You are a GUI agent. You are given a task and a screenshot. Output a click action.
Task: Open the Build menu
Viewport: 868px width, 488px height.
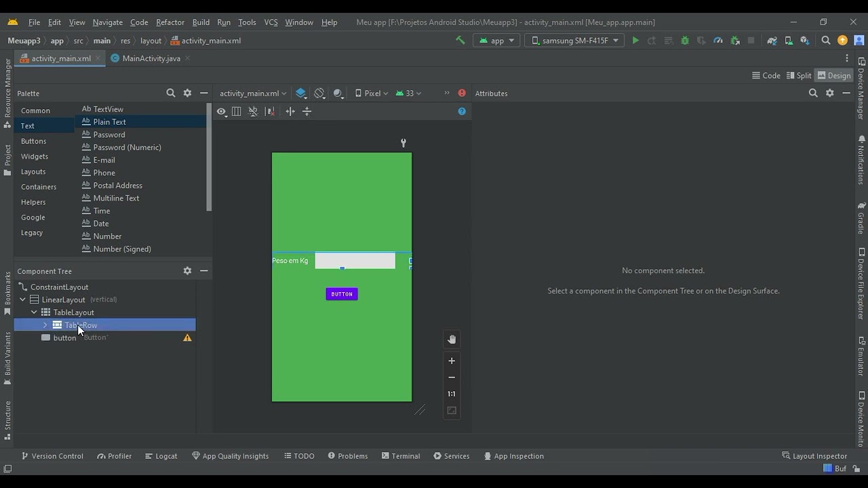201,22
